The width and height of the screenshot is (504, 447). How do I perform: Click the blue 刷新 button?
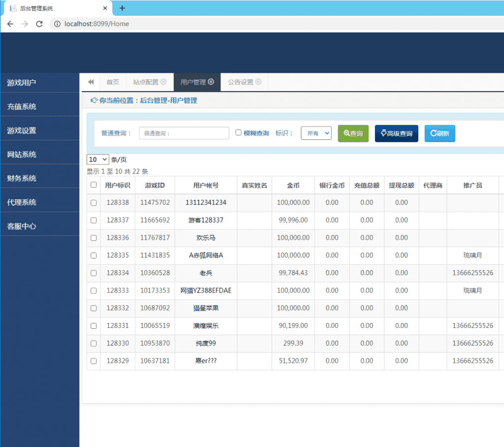440,133
